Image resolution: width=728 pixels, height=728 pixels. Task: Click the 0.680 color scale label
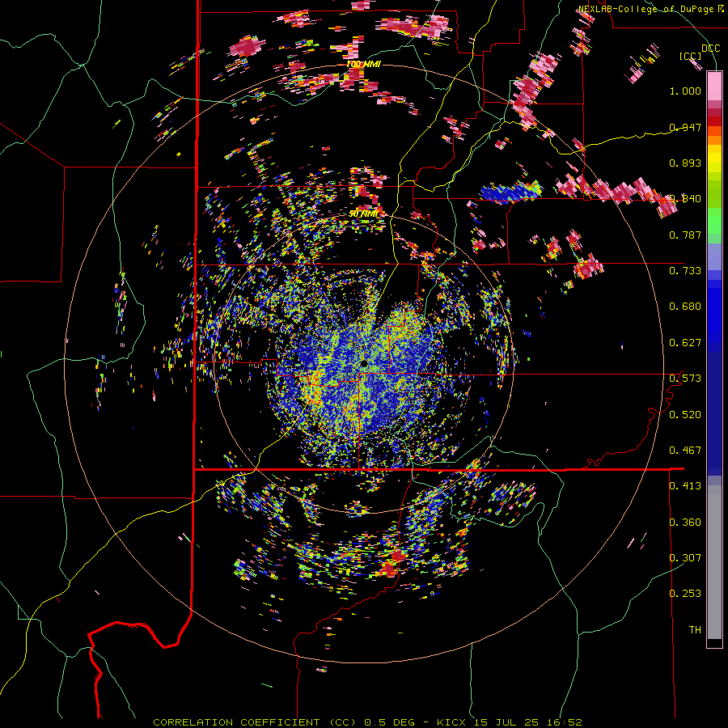[685, 307]
